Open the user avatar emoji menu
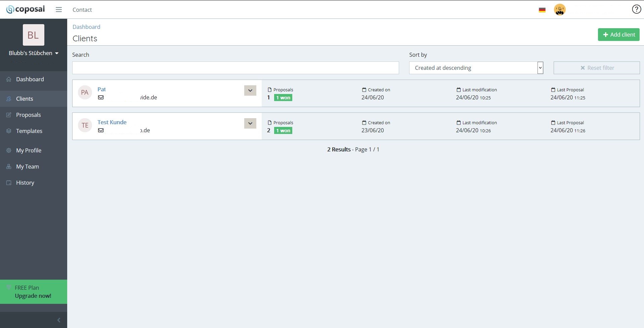 coord(560,10)
